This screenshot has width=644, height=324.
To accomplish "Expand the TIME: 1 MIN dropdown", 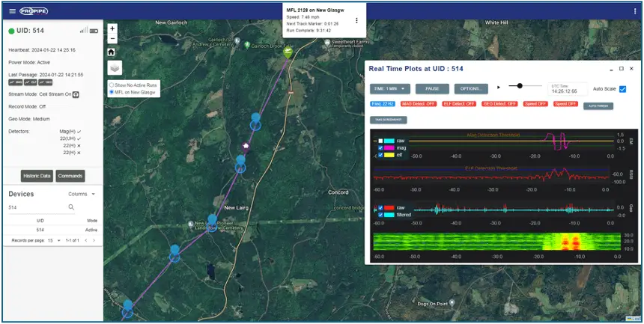I will click(389, 88).
